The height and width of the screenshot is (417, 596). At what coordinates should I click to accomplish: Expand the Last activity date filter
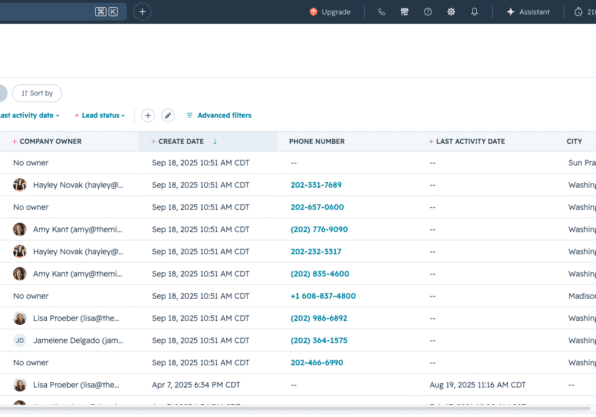coord(30,115)
